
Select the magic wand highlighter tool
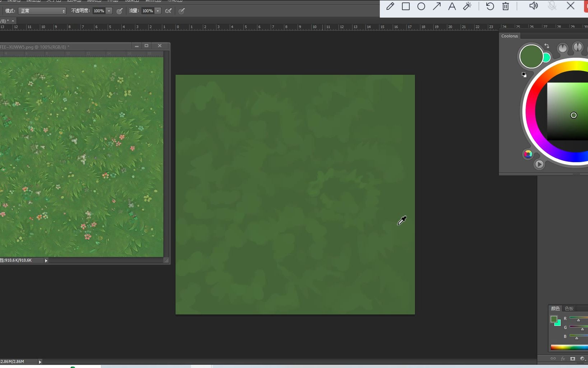(467, 6)
